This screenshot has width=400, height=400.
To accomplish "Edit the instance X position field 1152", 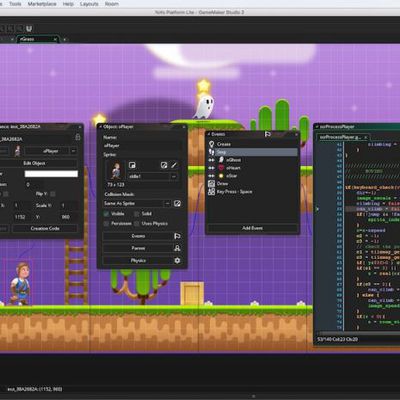I will click(x=22, y=217).
